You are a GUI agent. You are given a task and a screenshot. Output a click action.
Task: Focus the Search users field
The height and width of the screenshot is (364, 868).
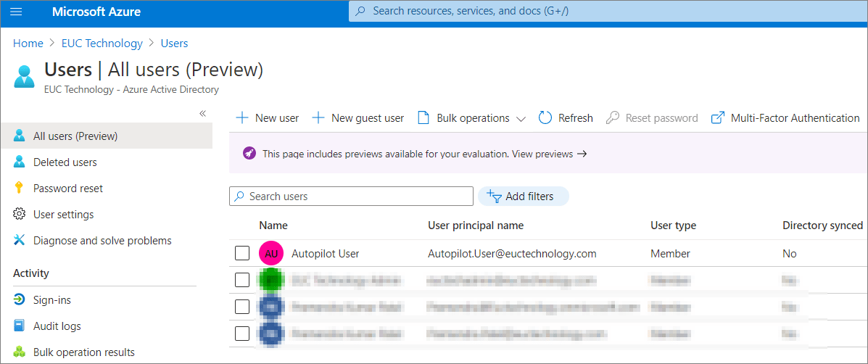click(352, 196)
